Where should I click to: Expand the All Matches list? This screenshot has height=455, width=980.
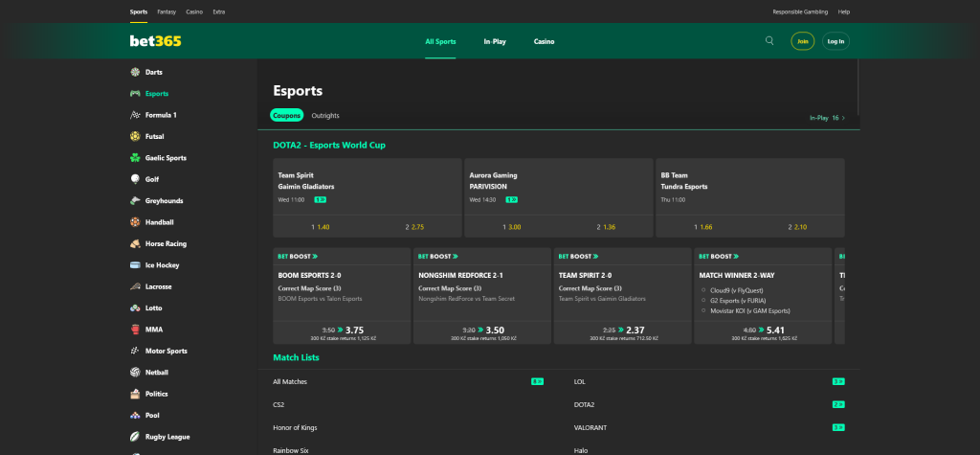tap(290, 381)
